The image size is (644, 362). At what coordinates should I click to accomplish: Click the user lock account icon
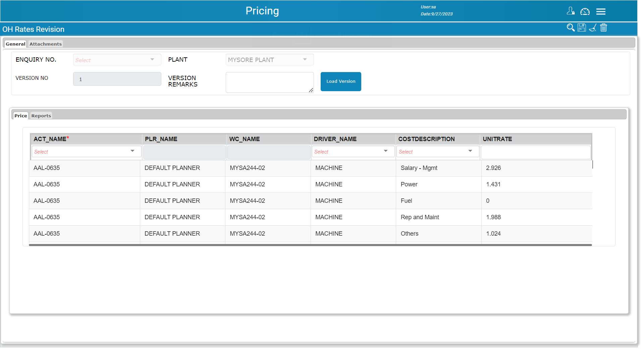[x=571, y=11]
